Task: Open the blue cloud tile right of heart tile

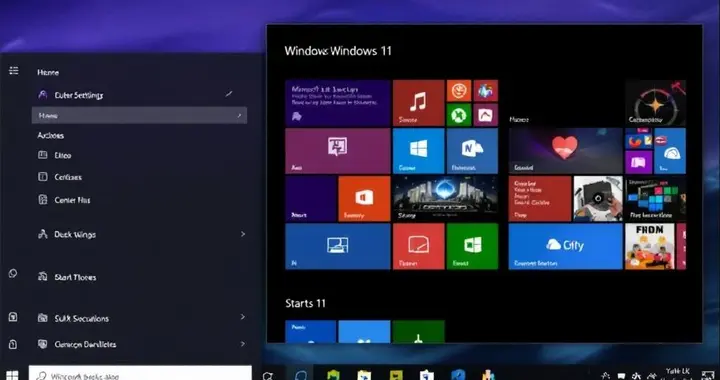Action: coord(670,151)
